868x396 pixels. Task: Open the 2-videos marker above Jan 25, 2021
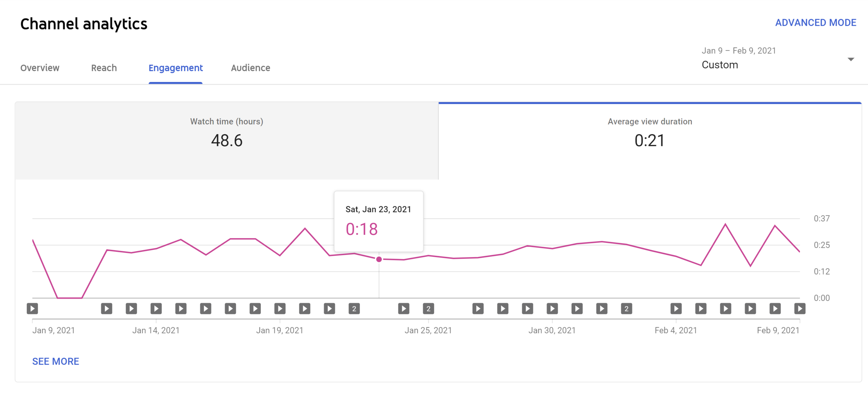tap(428, 309)
